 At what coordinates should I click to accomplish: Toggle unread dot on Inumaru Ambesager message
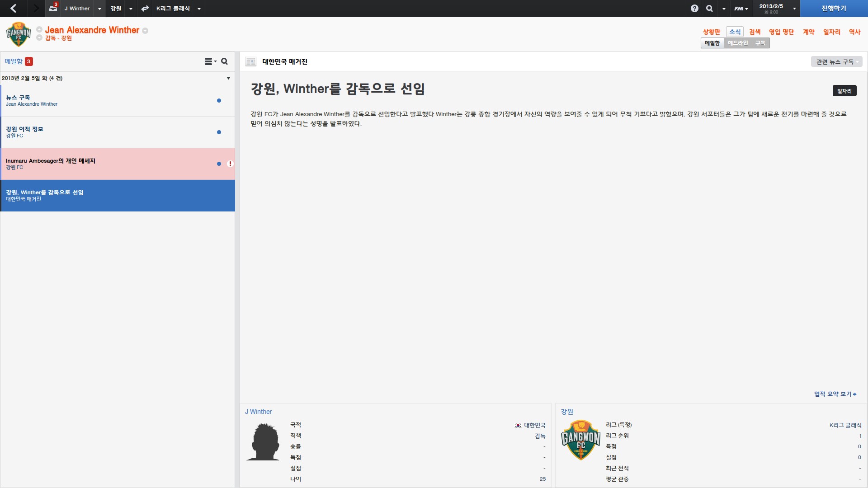click(x=219, y=164)
